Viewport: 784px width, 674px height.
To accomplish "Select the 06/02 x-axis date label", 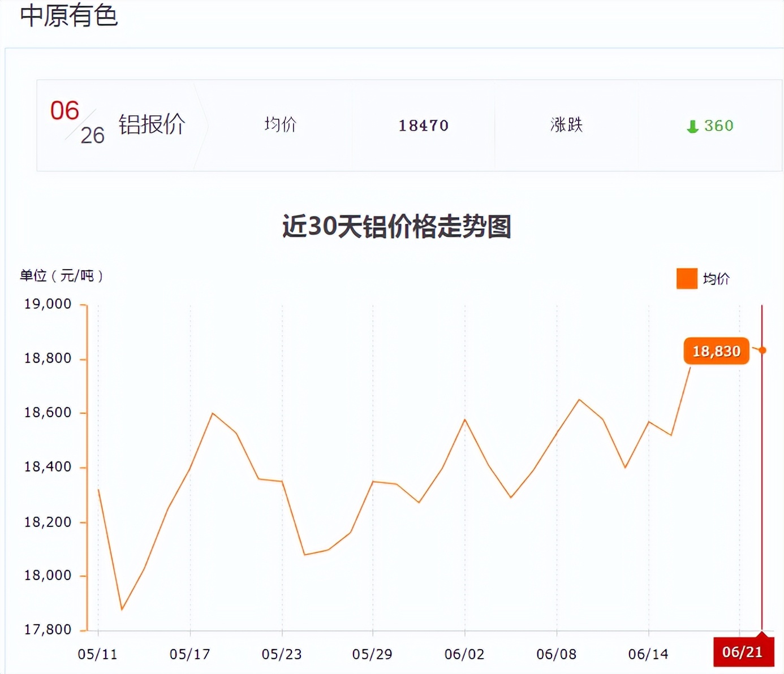I will 464,654.
